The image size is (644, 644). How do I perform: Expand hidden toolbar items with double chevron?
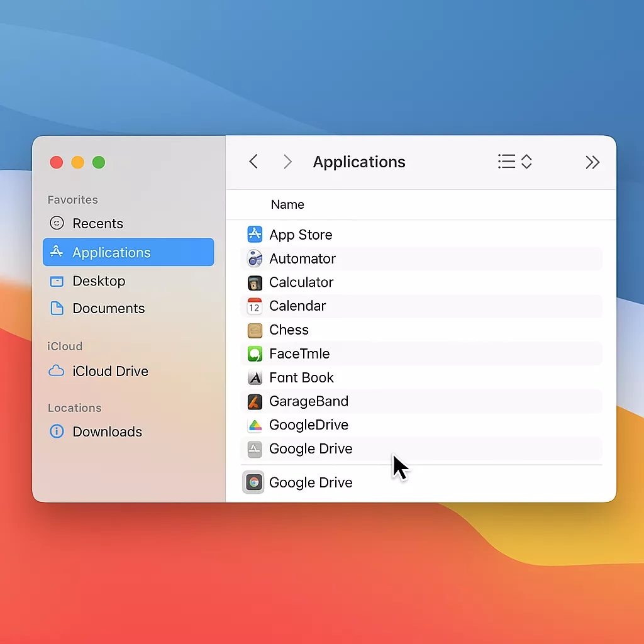coord(592,162)
